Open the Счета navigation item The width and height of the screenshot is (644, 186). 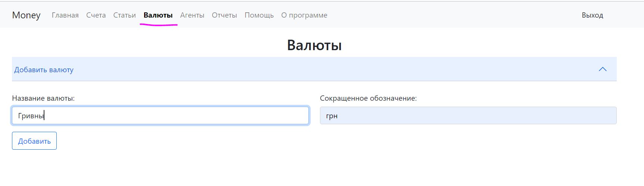pos(96,15)
